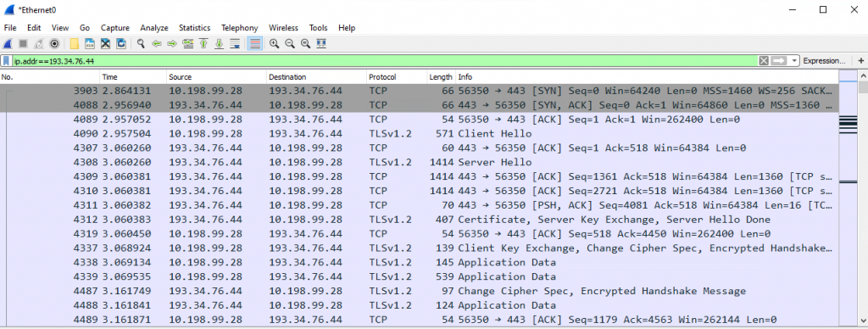Select packet 4308 Server Hello
868x329 pixels.
pyautogui.click(x=419, y=162)
